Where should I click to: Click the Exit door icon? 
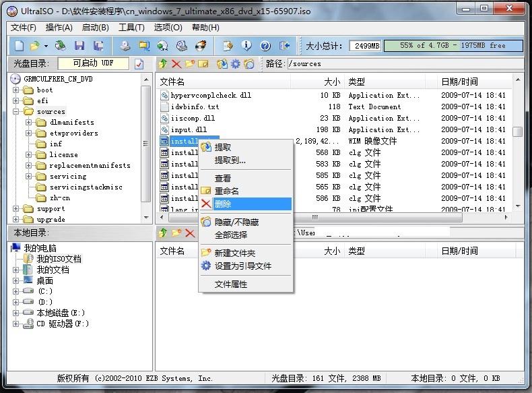tap(284, 46)
